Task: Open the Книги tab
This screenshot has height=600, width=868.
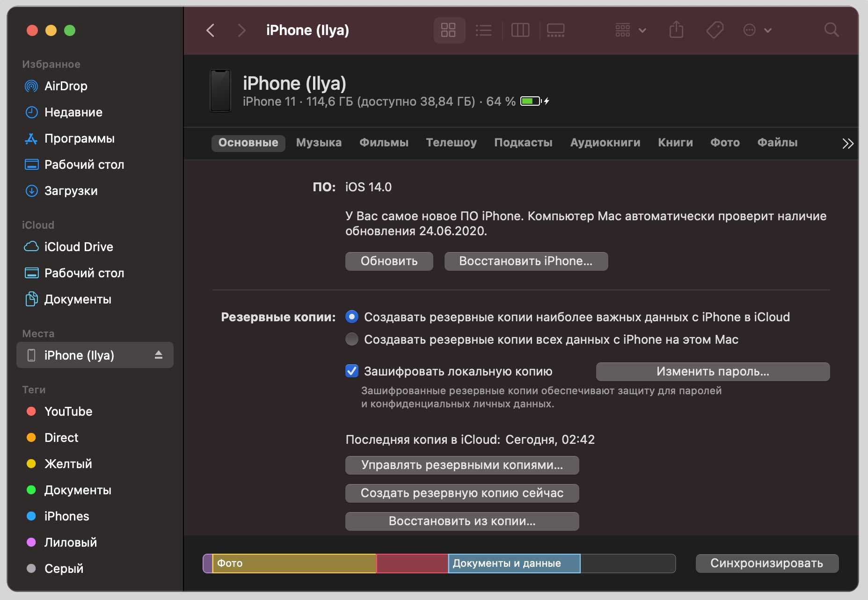Action: pyautogui.click(x=676, y=143)
